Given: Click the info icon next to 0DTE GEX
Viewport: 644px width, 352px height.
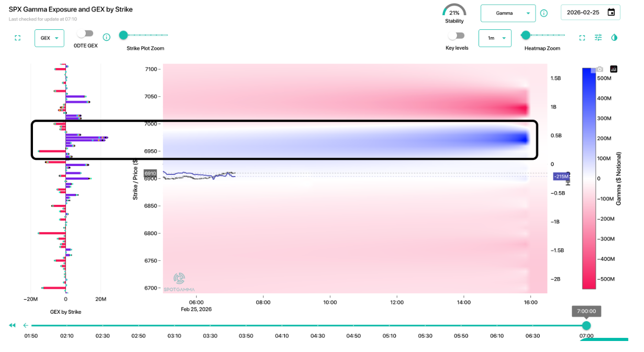Looking at the screenshot, I should (106, 37).
